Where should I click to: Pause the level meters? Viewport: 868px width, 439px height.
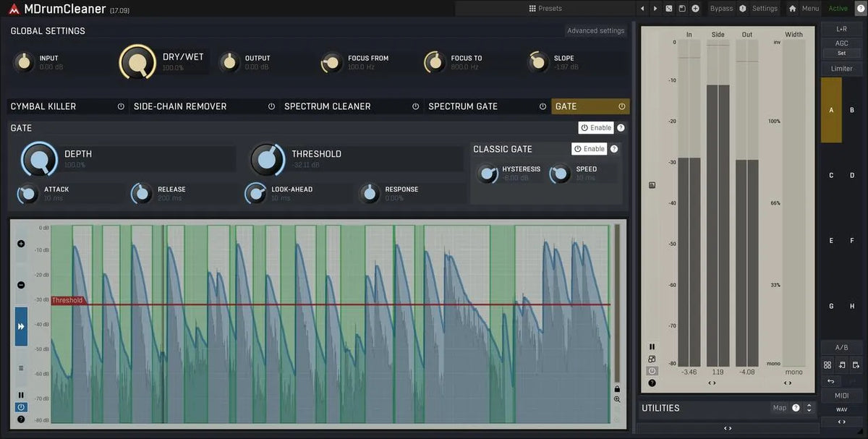[652, 347]
